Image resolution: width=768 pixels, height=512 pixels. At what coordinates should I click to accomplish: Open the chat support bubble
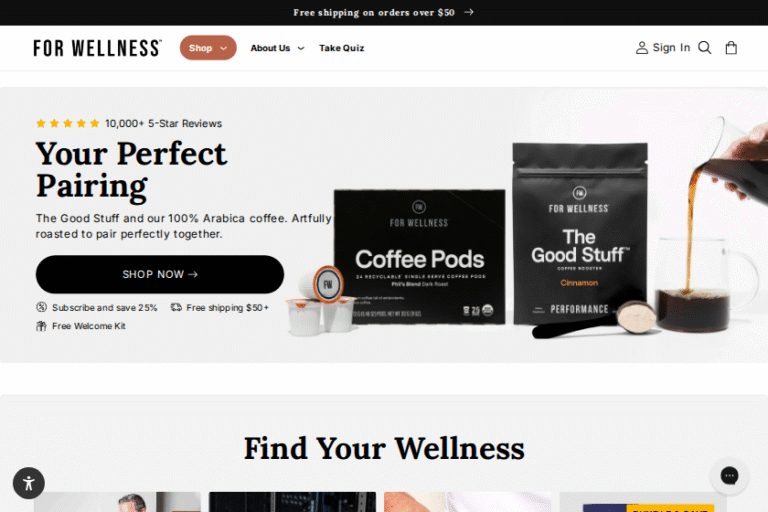(x=729, y=475)
